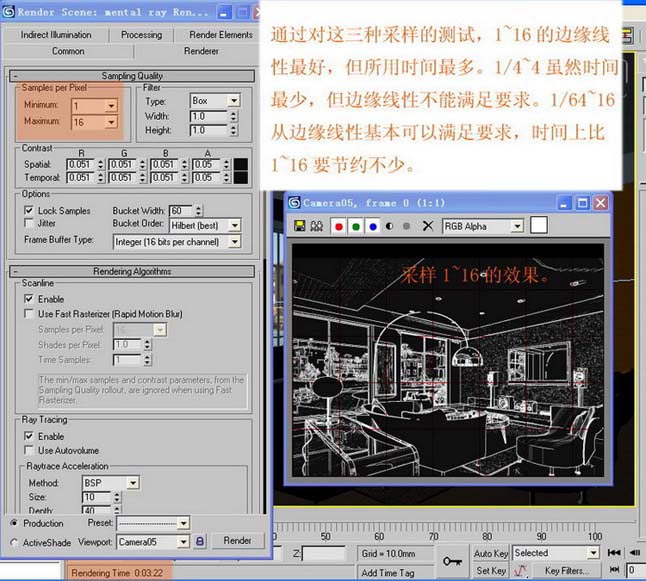Check the Use Autovolume option
646x581 pixels.
[x=29, y=450]
